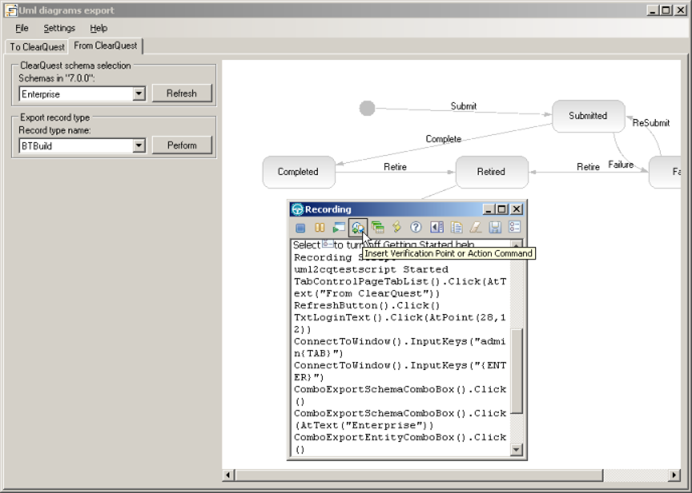This screenshot has height=493, width=692.
Task: Open monitor message preferences icon
Action: point(514,227)
